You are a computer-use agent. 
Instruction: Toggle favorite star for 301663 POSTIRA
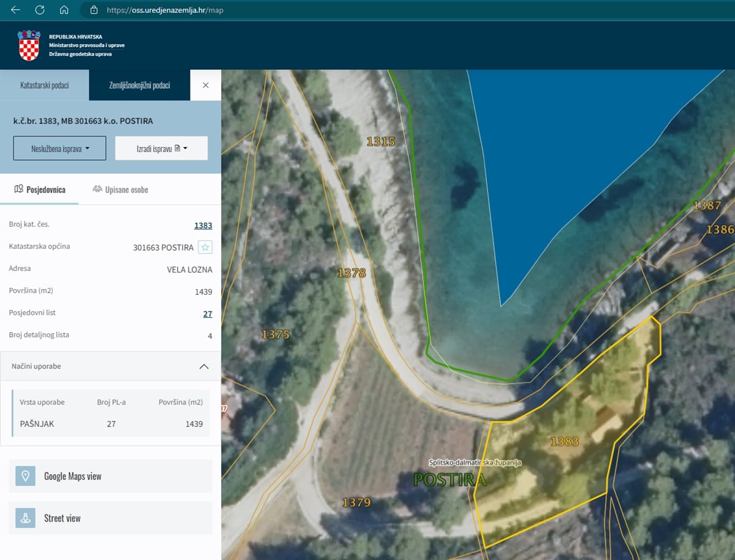(205, 247)
